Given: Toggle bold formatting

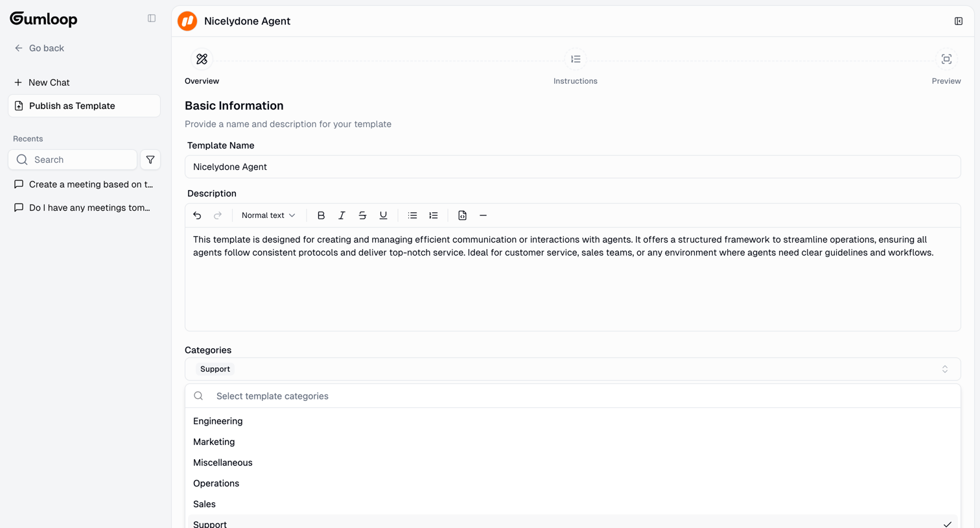Looking at the screenshot, I should coord(321,215).
